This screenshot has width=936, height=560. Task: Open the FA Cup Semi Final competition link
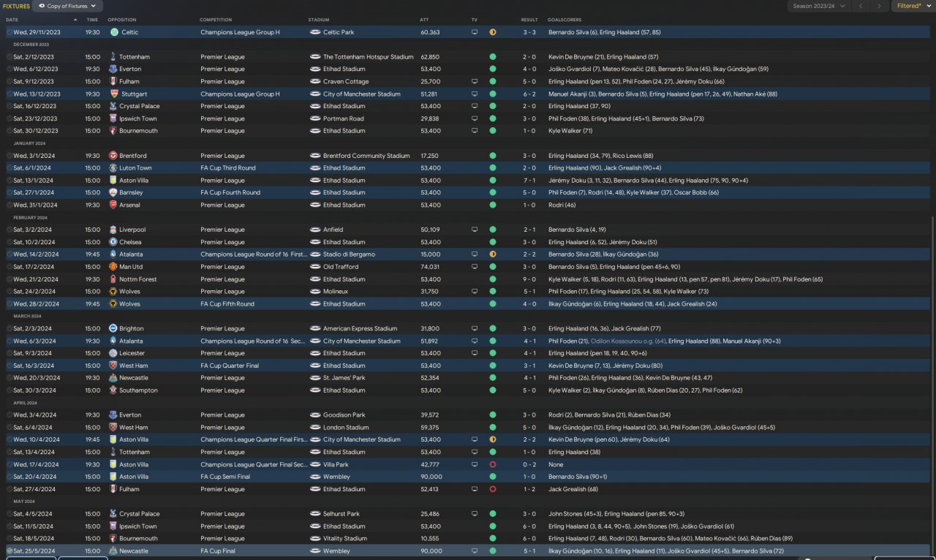(227, 477)
